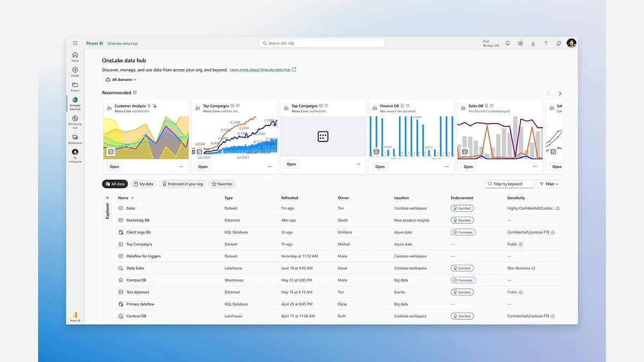Go to Home in the left sidebar
This screenshot has height=362, width=644.
(x=75, y=57)
